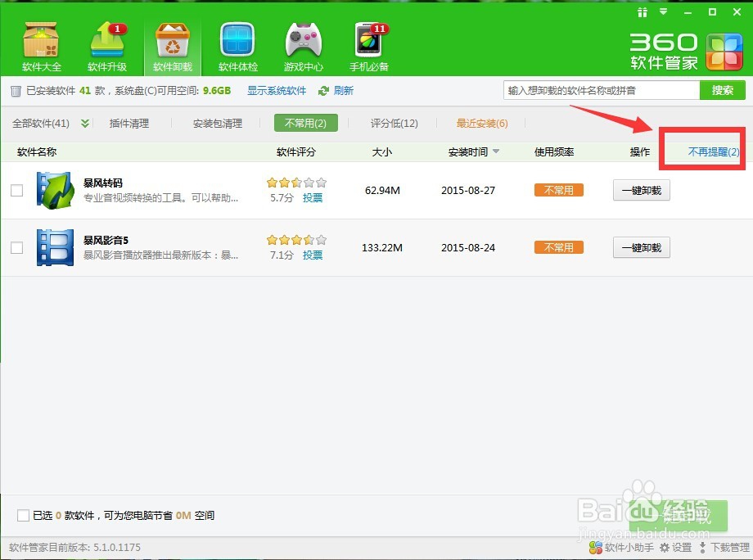Image resolution: width=753 pixels, height=560 pixels.
Task: Select the 软件卸载 uninstall icon
Action: click(173, 47)
